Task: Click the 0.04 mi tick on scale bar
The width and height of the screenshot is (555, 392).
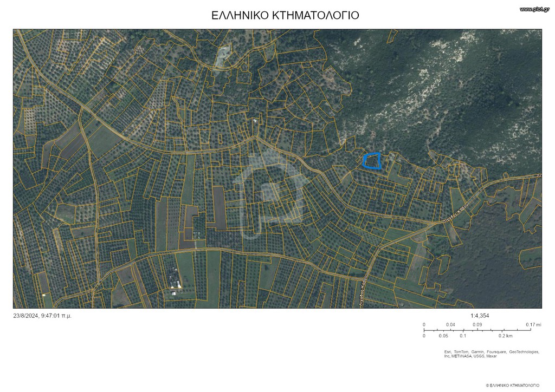Action: (x=450, y=324)
